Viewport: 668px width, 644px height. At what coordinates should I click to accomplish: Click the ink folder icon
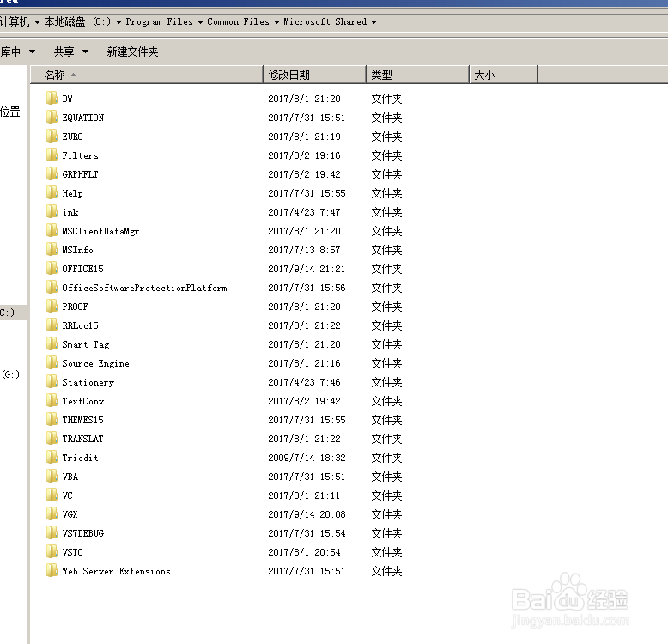pyautogui.click(x=52, y=212)
